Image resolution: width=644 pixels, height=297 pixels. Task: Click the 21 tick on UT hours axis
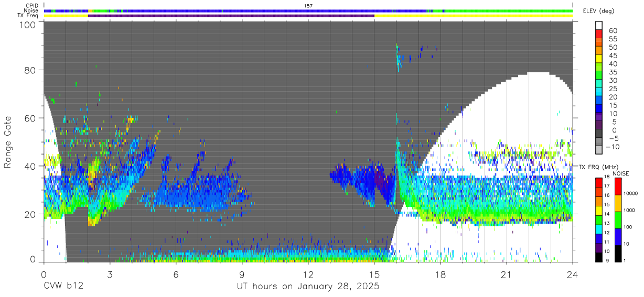(507, 274)
